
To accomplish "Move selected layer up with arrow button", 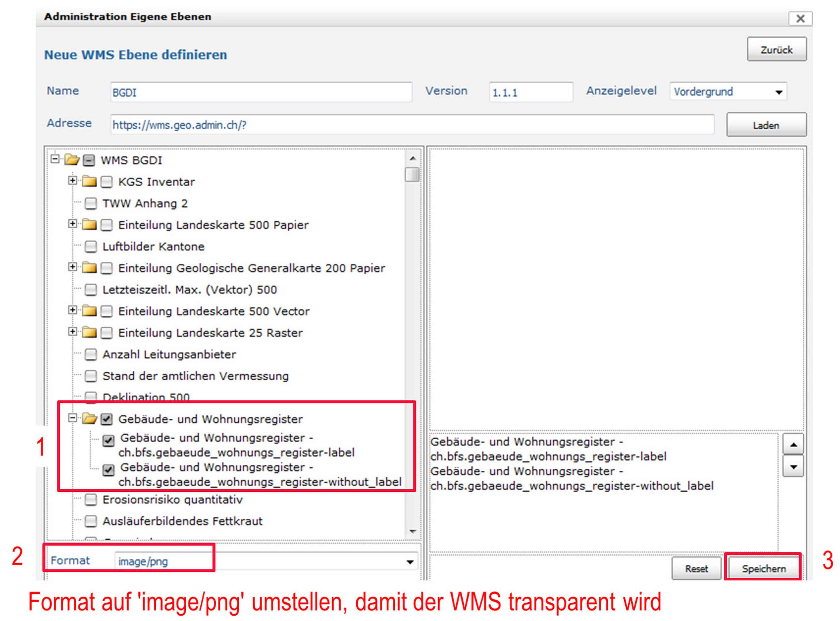I will click(x=793, y=445).
